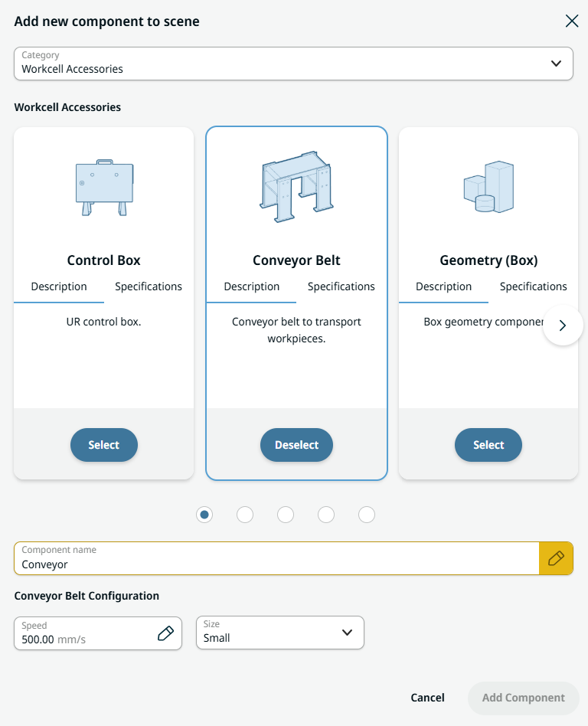Close the Add new component dialog
Image resolution: width=588 pixels, height=726 pixels.
571,21
